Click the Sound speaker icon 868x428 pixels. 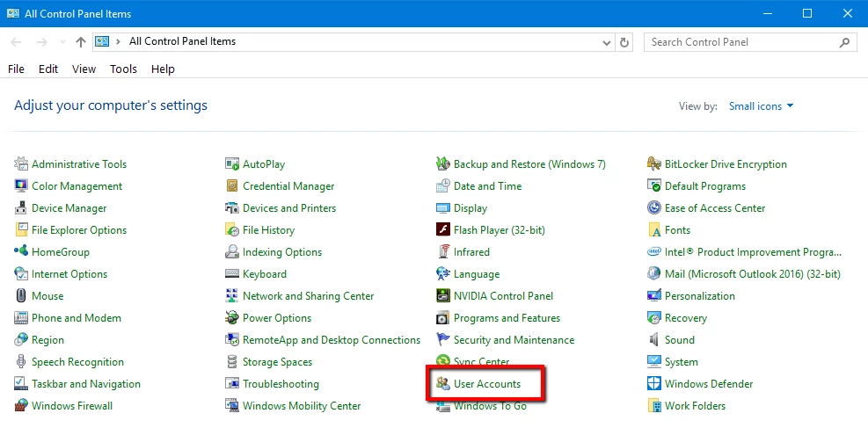pos(654,339)
